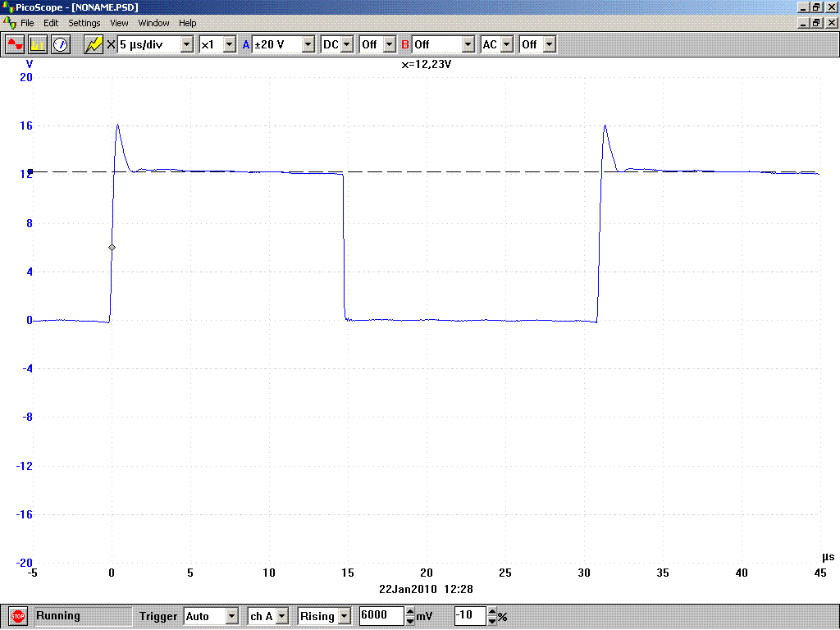840x630 pixels.
Task: Expand channel B AC coupling dropdown
Action: tap(507, 44)
